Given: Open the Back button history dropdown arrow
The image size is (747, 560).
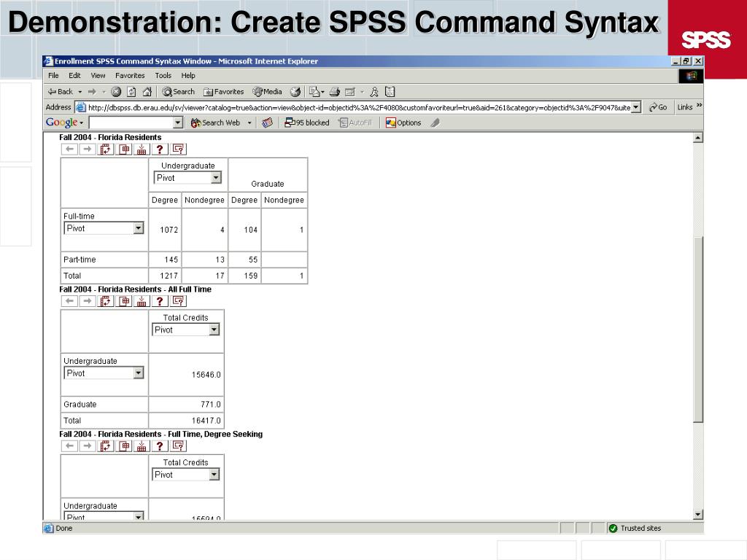Looking at the screenshot, I should 80,92.
